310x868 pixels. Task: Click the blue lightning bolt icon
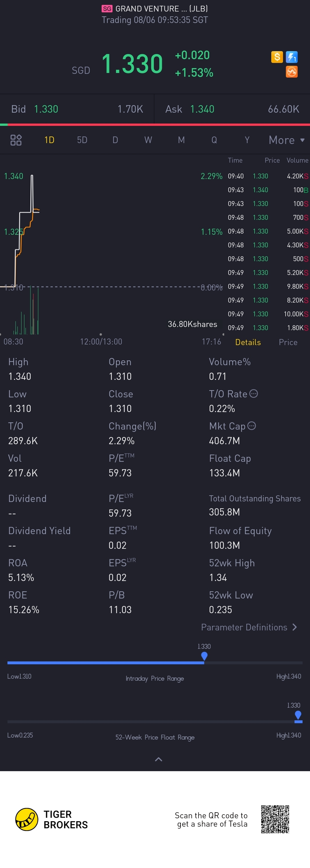(292, 57)
